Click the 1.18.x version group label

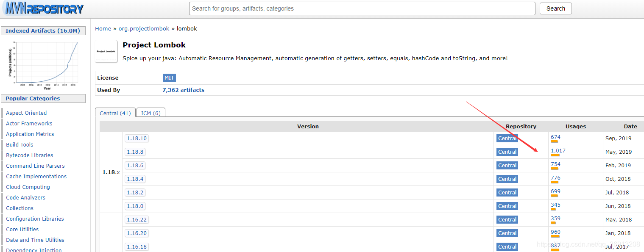coord(111,172)
